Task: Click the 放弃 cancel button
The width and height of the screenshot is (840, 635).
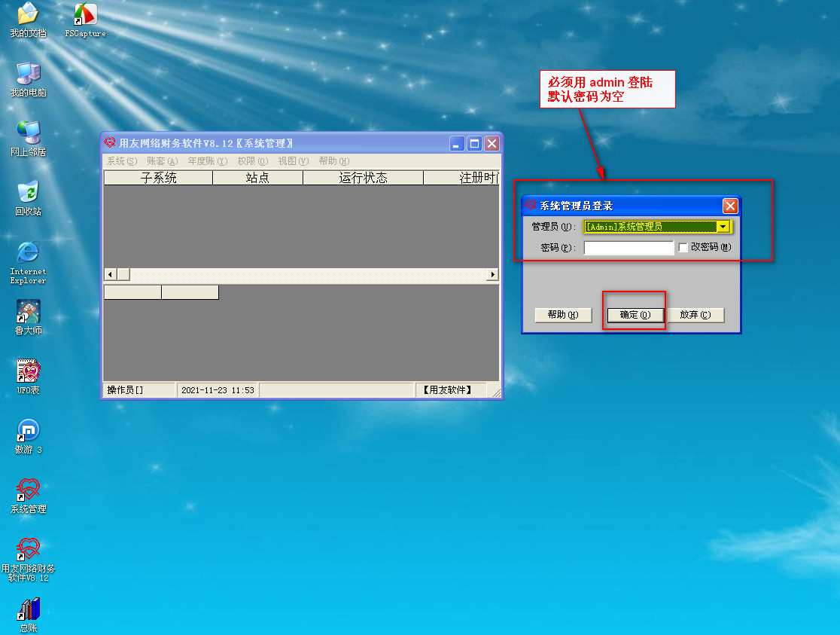Action: (695, 315)
